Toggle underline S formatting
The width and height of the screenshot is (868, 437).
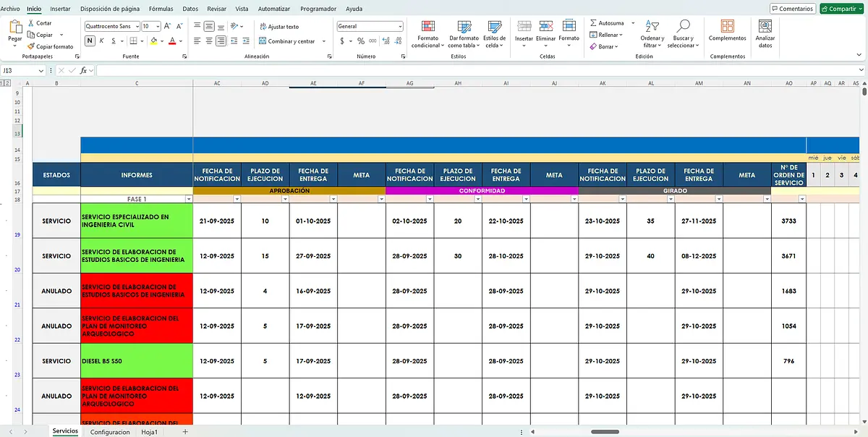tap(115, 41)
